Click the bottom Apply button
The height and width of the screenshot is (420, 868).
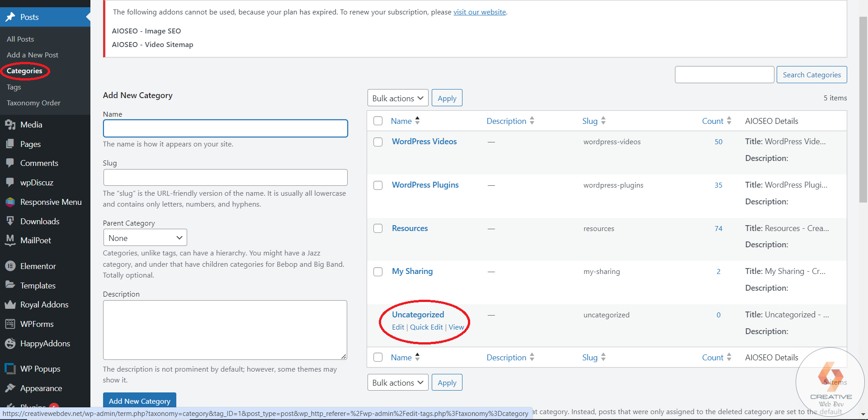[x=447, y=382]
